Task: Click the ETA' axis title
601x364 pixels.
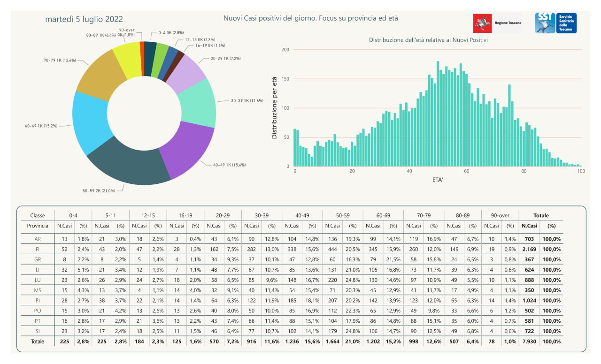Action: (x=437, y=180)
